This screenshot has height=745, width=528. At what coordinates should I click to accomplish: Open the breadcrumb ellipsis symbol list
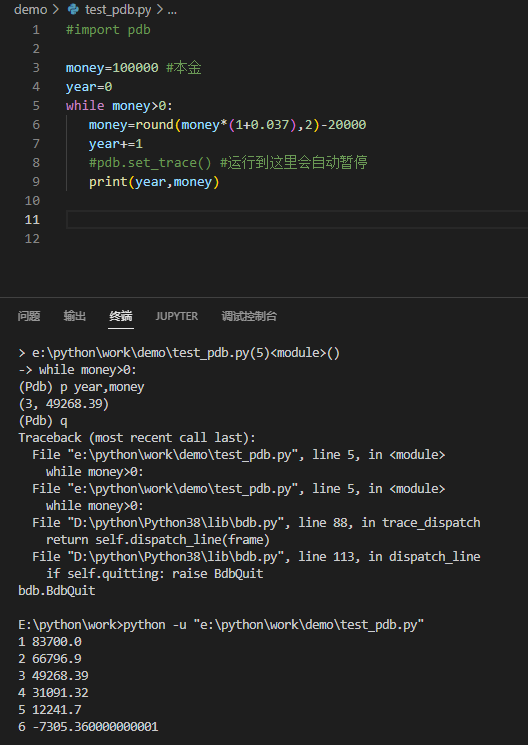172,10
